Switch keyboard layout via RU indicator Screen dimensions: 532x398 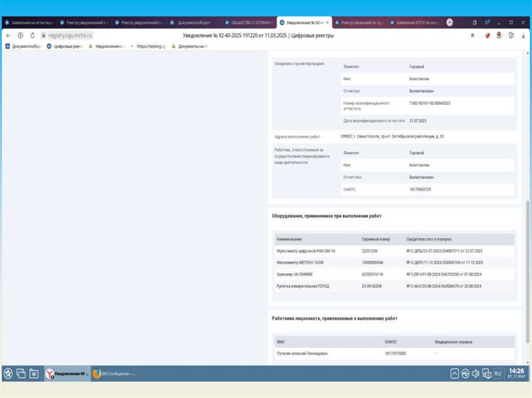pyautogui.click(x=497, y=374)
